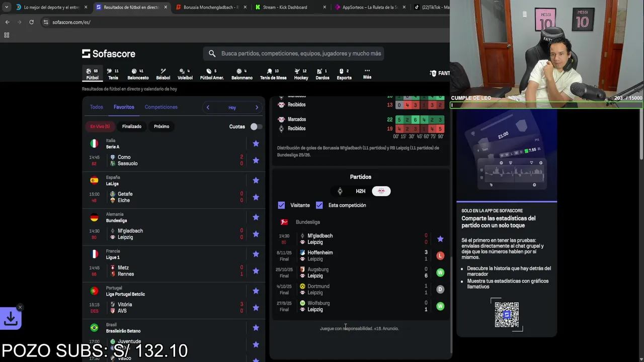Filter matches by Finalizado
This screenshot has width=644, height=362.
tap(132, 126)
